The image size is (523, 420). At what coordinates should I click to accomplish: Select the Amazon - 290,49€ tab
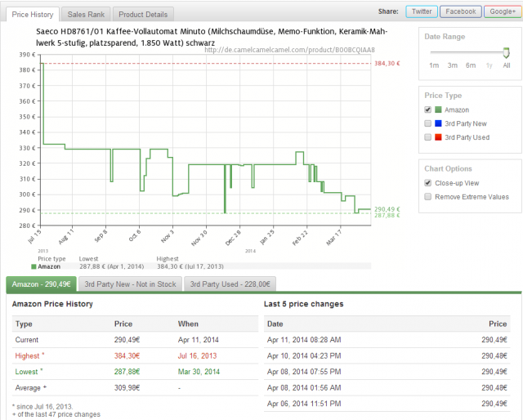click(x=42, y=284)
